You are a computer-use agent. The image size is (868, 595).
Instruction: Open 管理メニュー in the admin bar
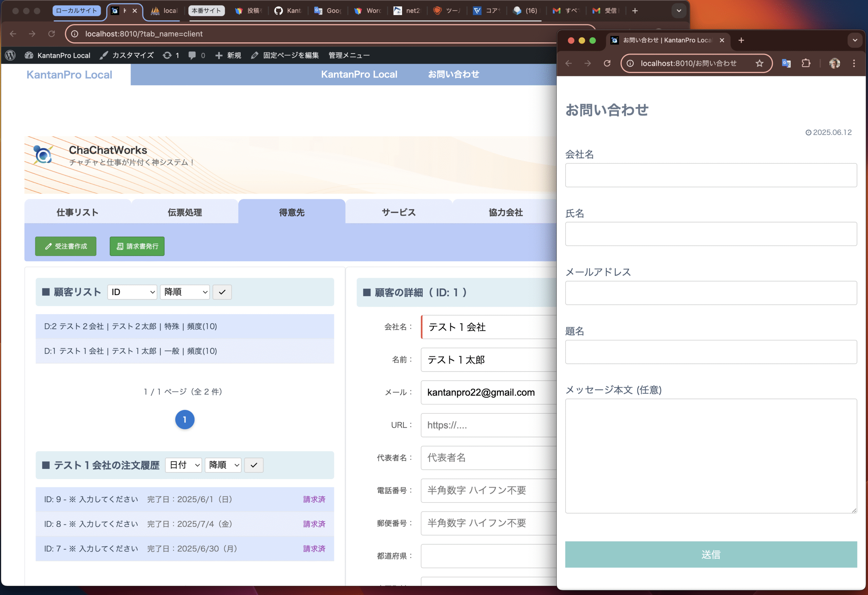click(x=349, y=55)
